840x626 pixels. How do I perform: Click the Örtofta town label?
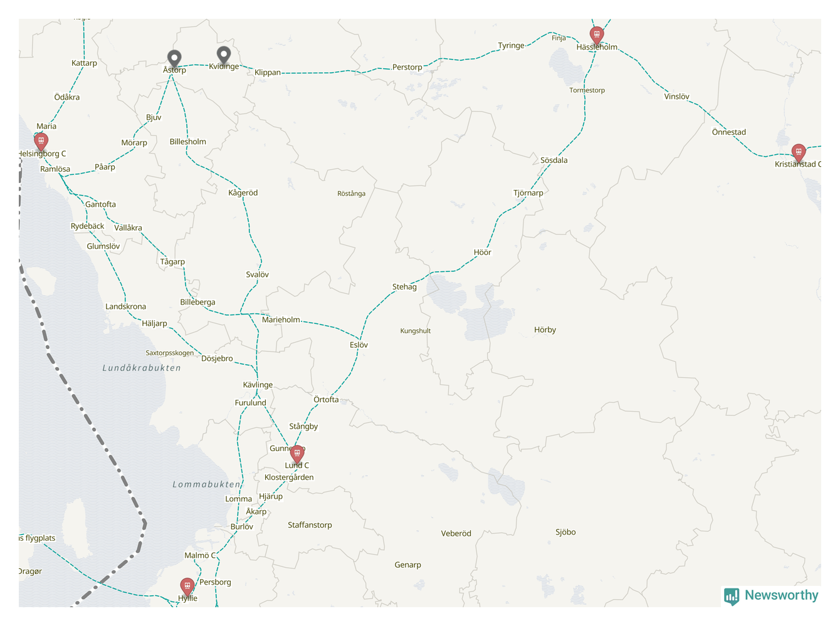[x=326, y=400]
